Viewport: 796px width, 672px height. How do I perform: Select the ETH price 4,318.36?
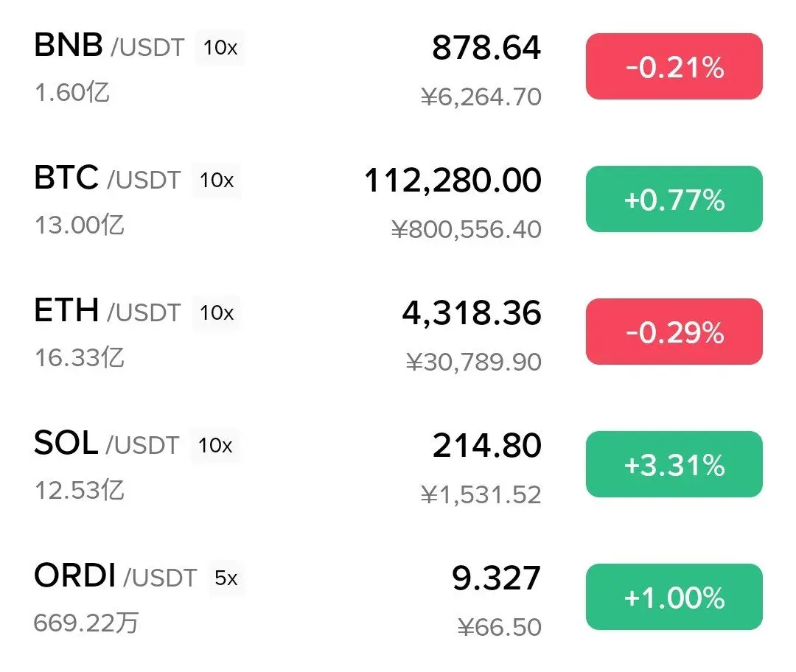(472, 313)
